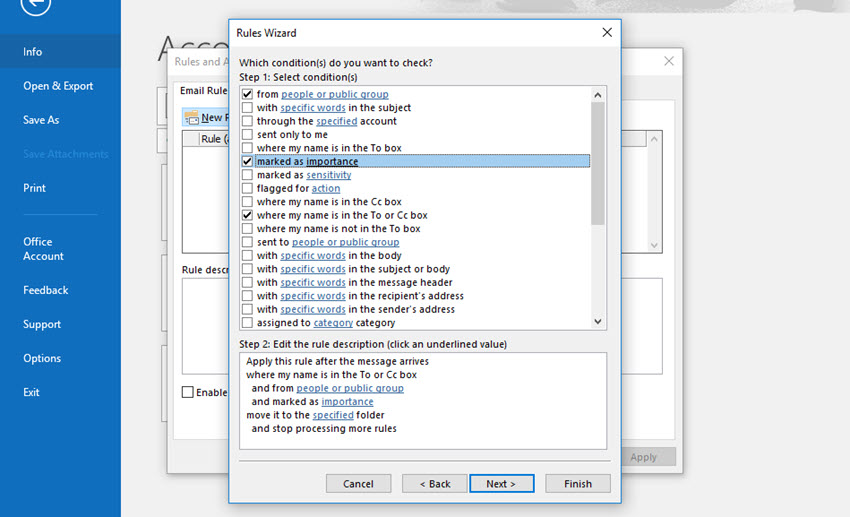Click the Finish button
The width and height of the screenshot is (850, 517).
pos(578,484)
